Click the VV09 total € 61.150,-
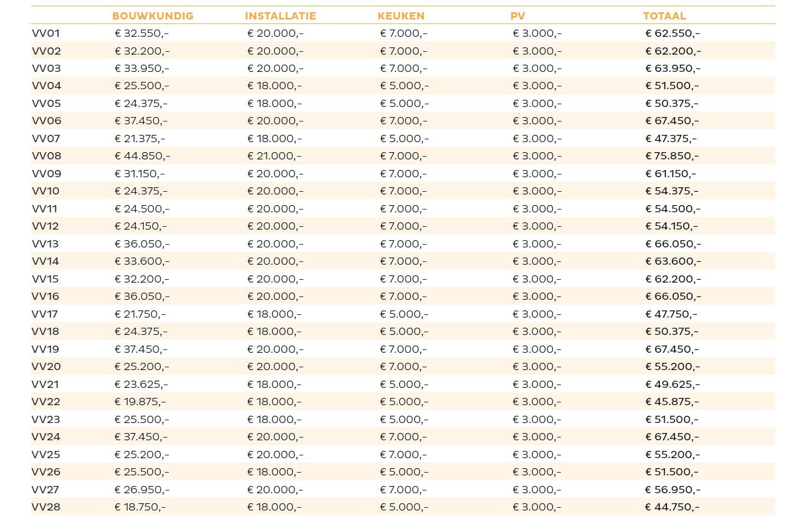812x525 pixels. 670,174
